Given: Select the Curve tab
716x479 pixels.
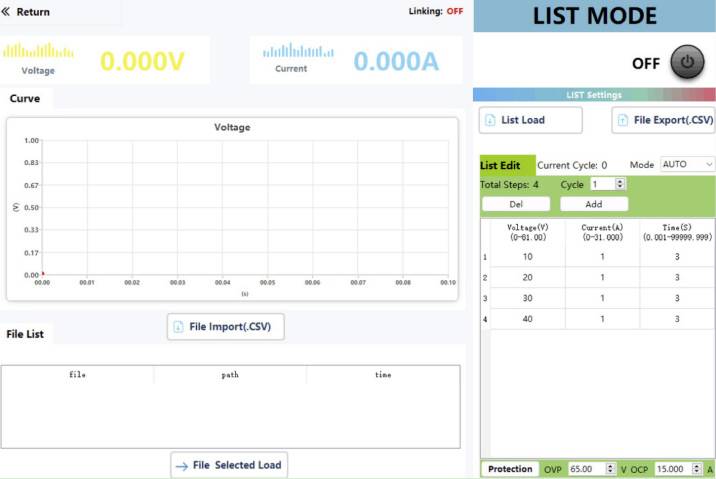Looking at the screenshot, I should tap(25, 98).
